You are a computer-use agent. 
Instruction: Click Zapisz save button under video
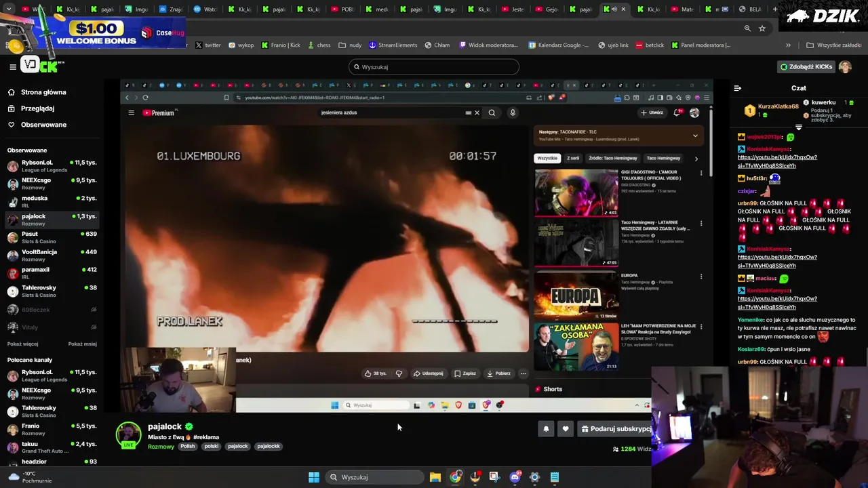point(465,373)
